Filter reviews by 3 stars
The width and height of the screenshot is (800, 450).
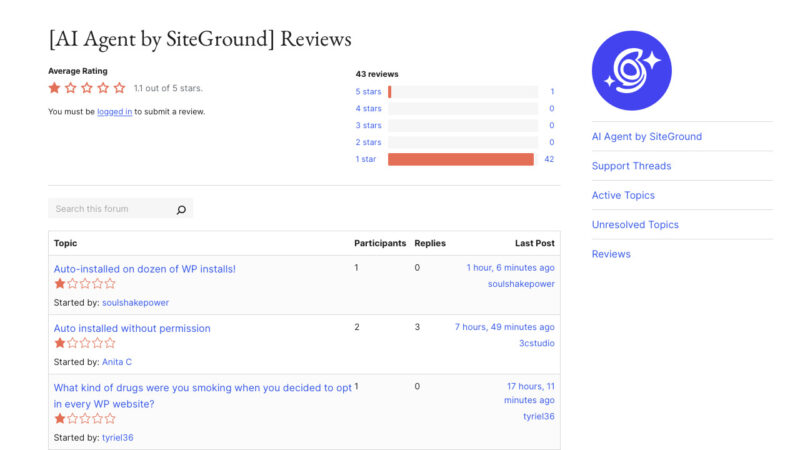point(368,126)
